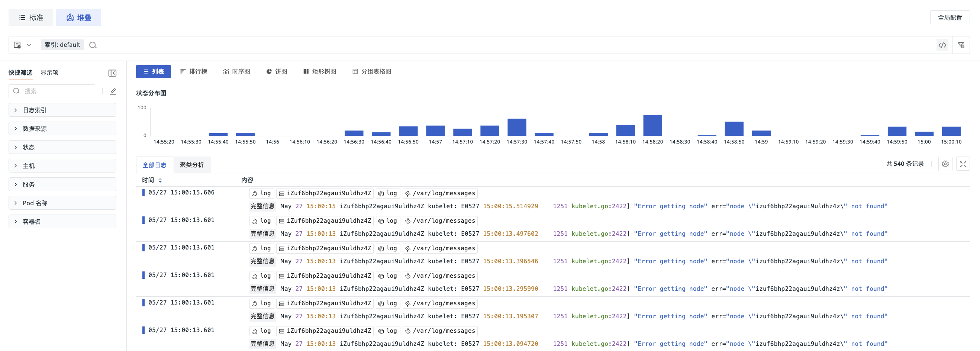This screenshot has width=980, height=351.
Task: Switch to 分组表格图 view
Action: pos(372,71)
